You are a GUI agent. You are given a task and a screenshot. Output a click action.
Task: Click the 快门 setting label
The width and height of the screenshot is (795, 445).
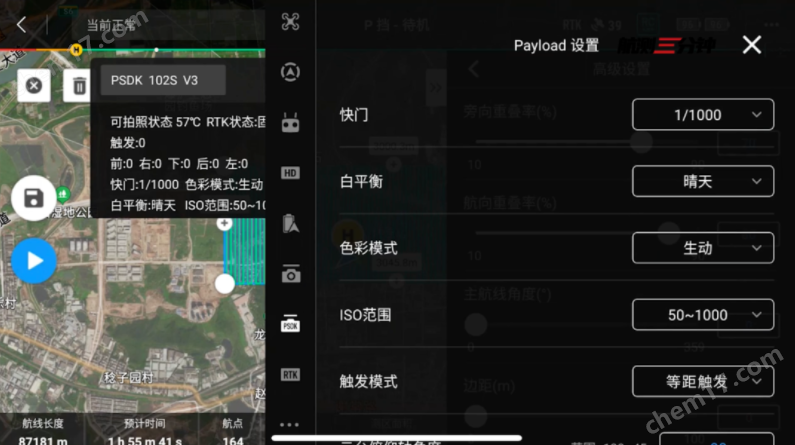tap(354, 115)
